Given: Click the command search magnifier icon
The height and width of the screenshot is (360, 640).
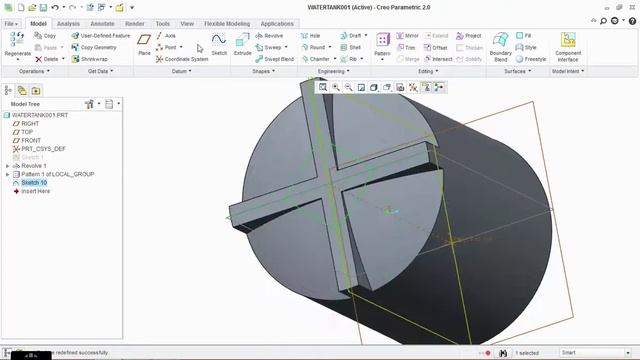Looking at the screenshot, I should pos(603,21).
